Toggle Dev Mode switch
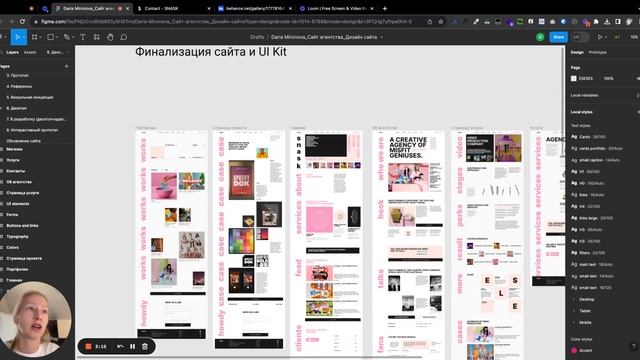The height and width of the screenshot is (360, 640). tap(580, 37)
